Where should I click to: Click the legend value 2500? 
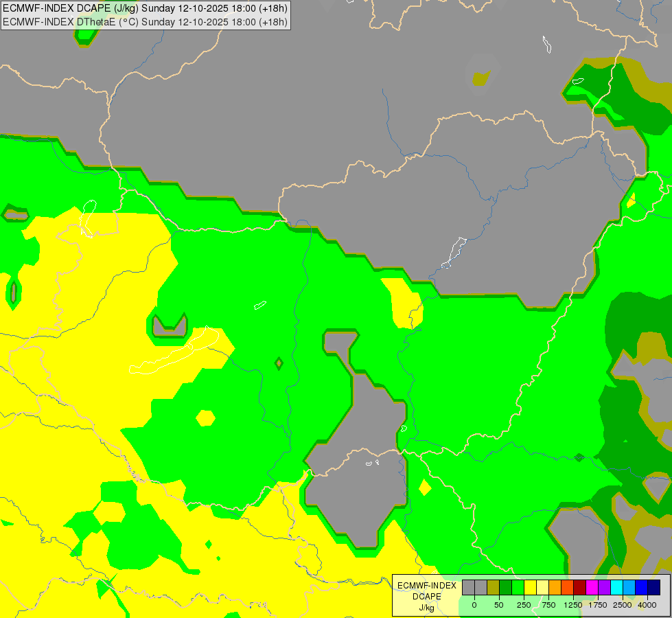coord(623,605)
